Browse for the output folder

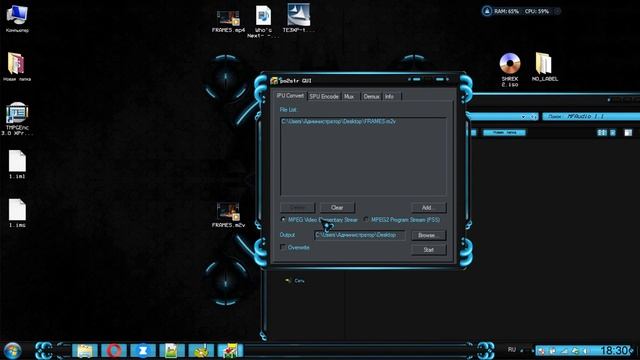point(429,236)
